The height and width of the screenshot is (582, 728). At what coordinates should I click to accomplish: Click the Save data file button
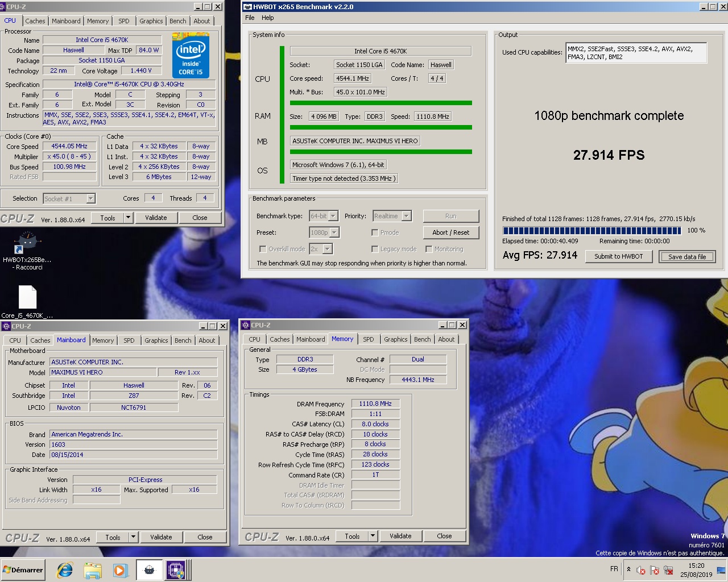coord(687,257)
